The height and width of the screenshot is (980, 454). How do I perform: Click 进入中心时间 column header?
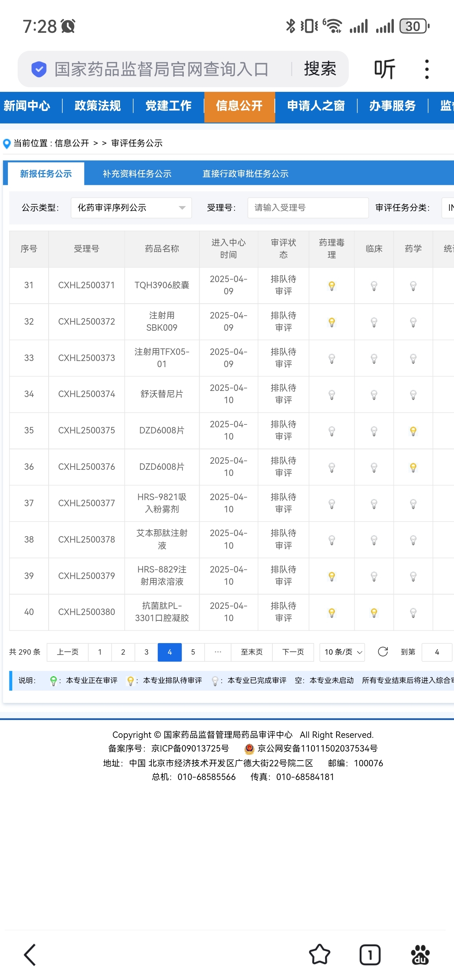click(228, 249)
